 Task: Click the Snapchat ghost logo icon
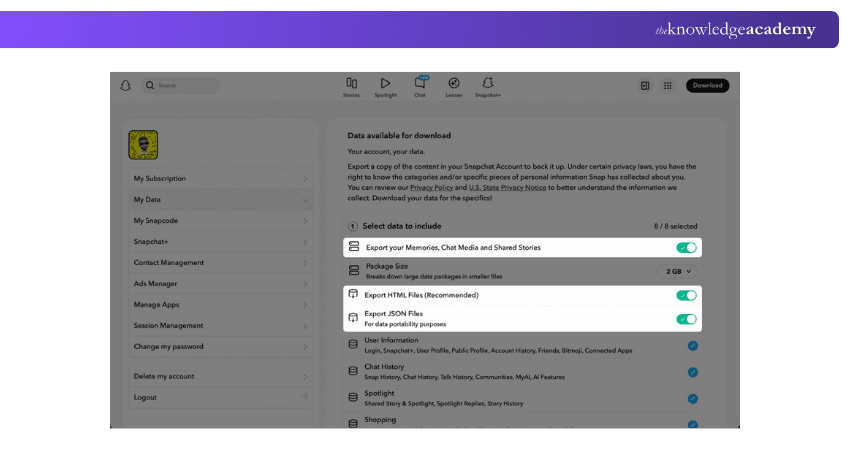click(125, 86)
